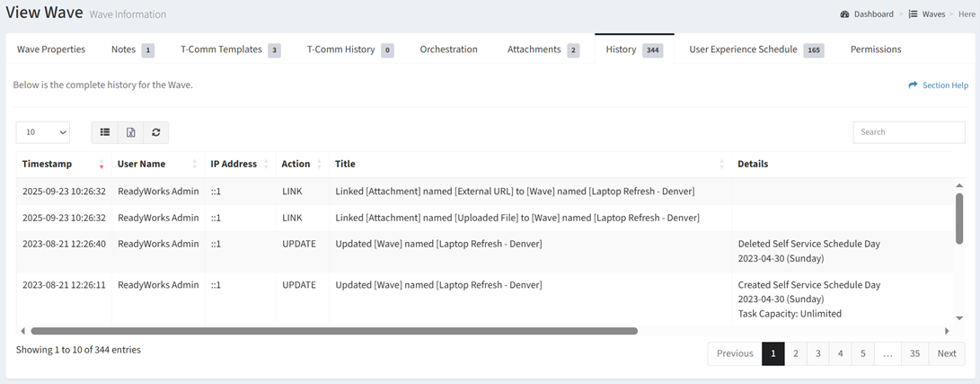The width and height of the screenshot is (980, 384).
Task: Go to the Next page of entries
Action: 947,353
